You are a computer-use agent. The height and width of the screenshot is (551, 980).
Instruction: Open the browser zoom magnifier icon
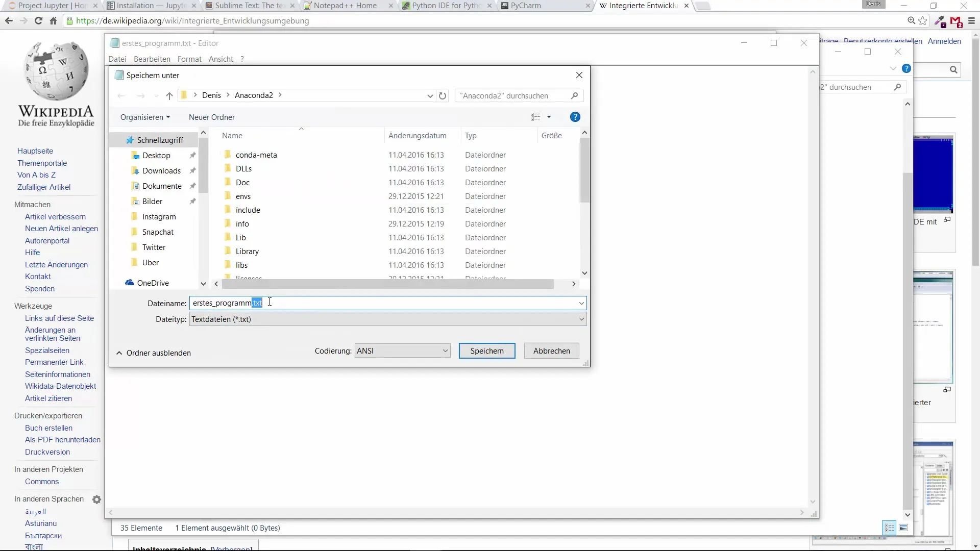[x=911, y=21]
